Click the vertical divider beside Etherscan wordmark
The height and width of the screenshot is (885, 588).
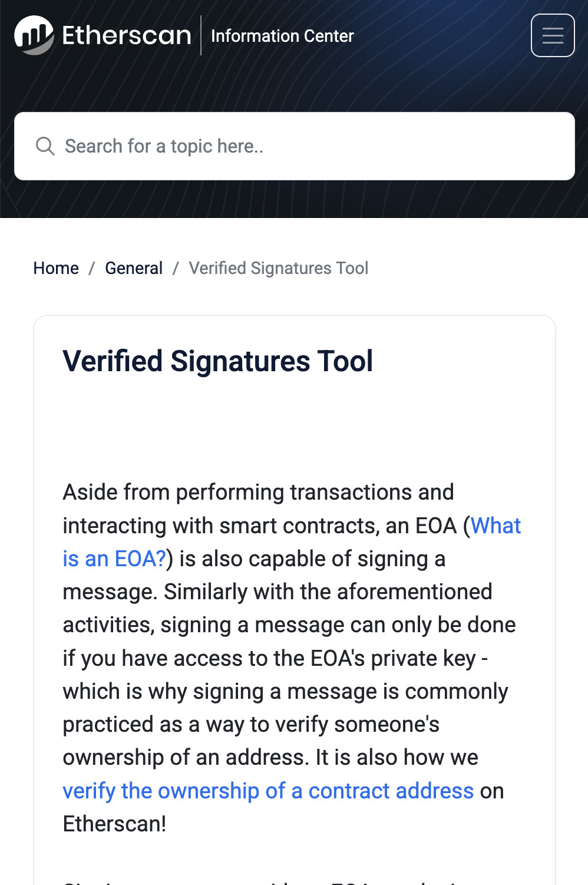point(201,35)
